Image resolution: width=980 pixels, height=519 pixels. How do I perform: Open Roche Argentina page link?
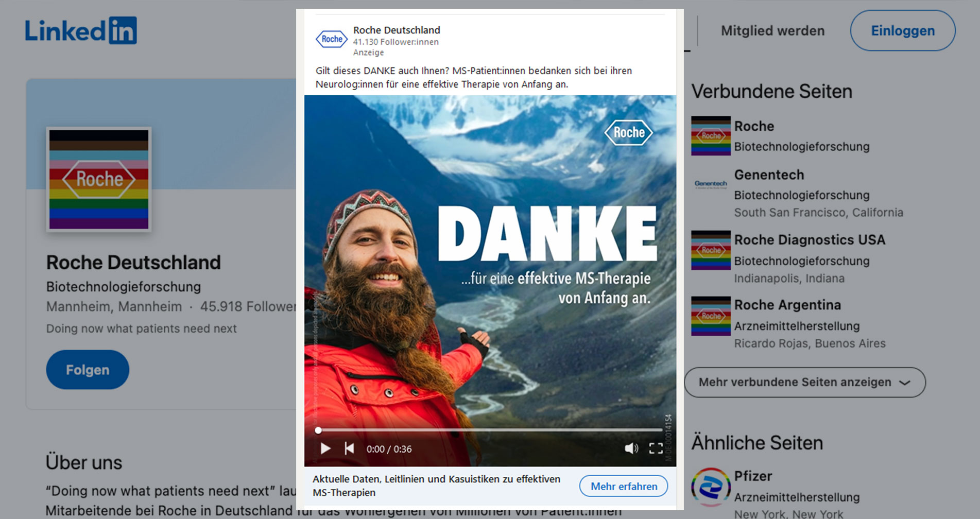point(787,305)
